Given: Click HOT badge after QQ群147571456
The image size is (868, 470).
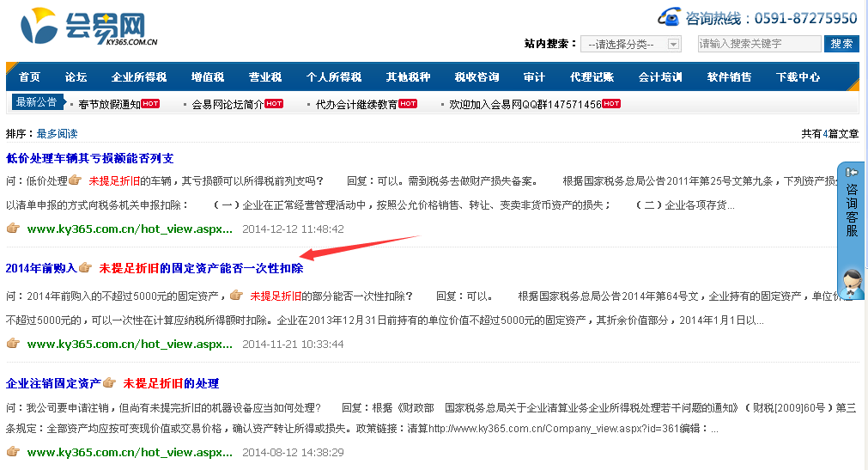Looking at the screenshot, I should 611,104.
